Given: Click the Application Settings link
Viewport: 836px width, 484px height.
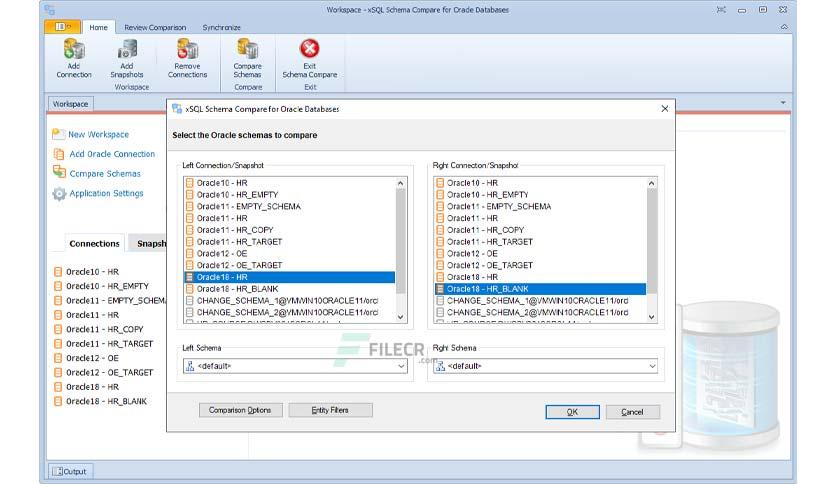Looking at the screenshot, I should [x=107, y=193].
